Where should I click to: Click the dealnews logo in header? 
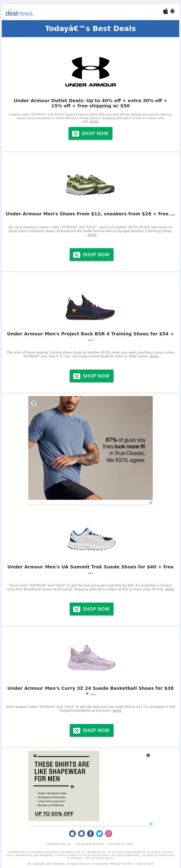pos(19,13)
